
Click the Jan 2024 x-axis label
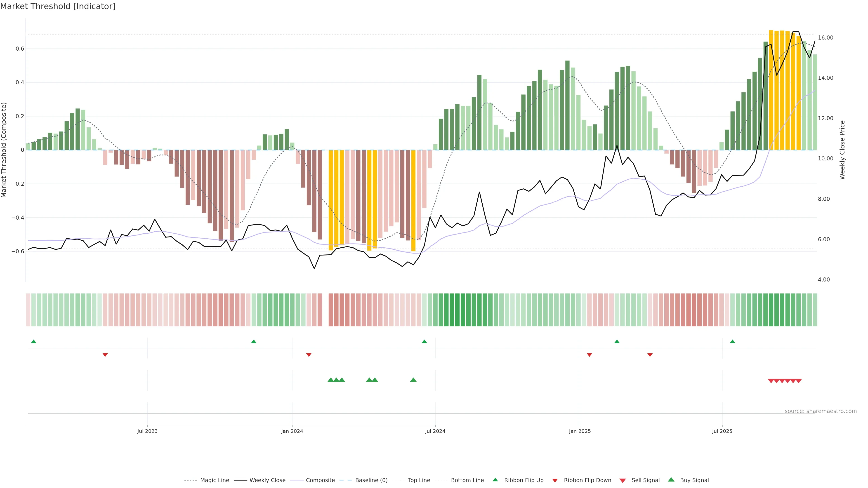click(292, 431)
